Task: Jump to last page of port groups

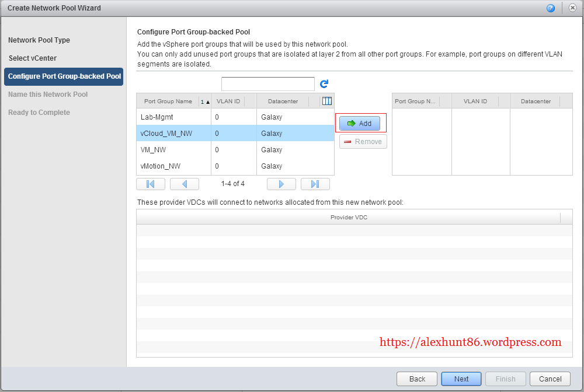Action: click(315, 184)
